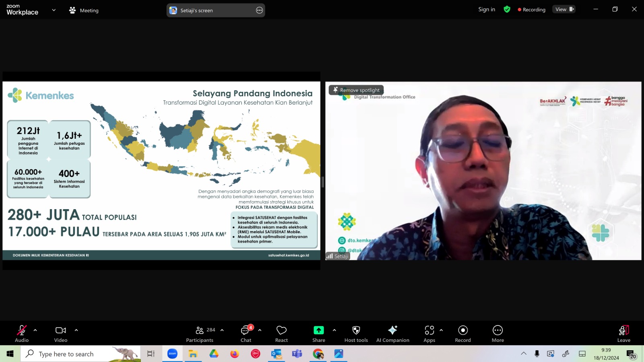Open Zoom Workplace dropdown chevron
The image size is (644, 362).
coord(54,10)
